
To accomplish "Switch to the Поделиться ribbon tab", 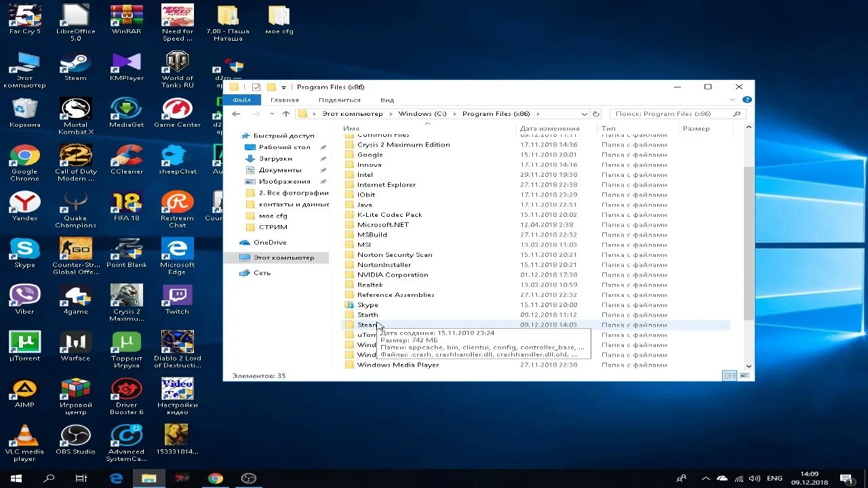I will 339,100.
